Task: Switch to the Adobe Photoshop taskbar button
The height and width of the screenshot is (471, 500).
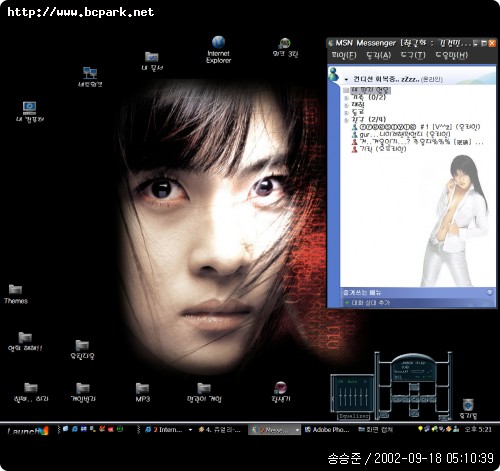Action: coord(327,430)
